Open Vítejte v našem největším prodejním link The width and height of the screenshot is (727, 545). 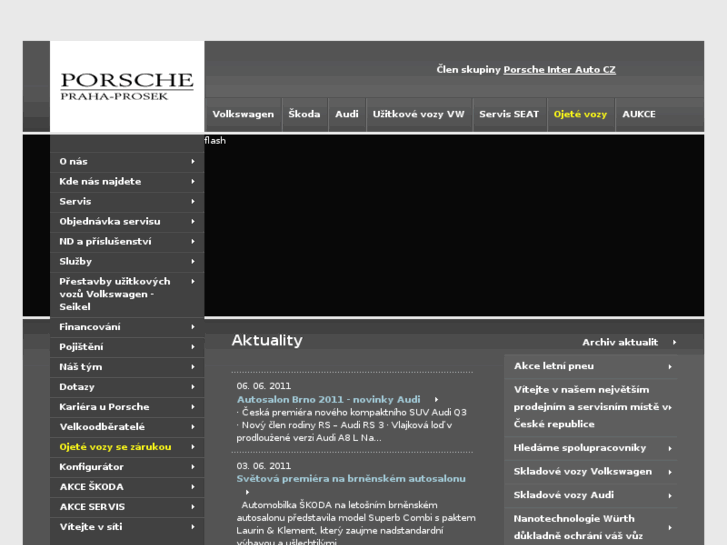pyautogui.click(x=591, y=407)
